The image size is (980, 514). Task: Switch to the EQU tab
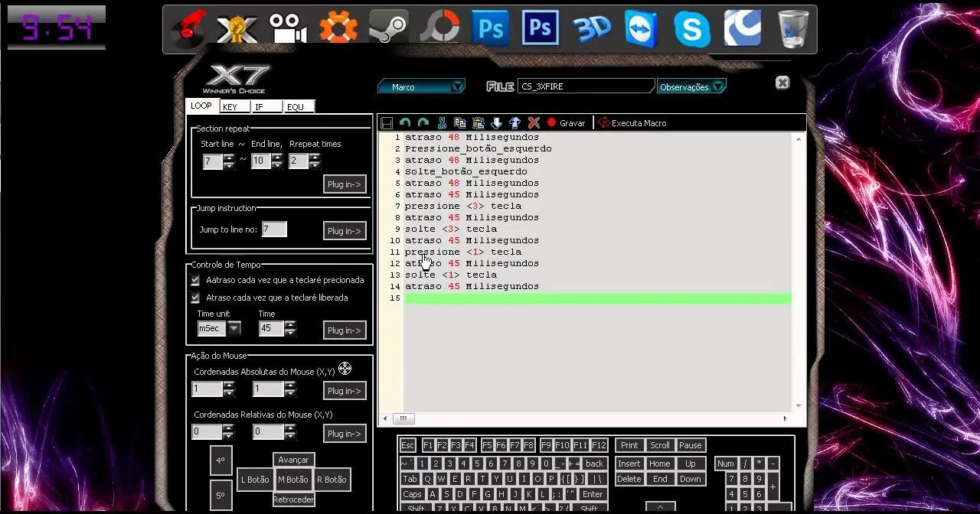coord(299,107)
